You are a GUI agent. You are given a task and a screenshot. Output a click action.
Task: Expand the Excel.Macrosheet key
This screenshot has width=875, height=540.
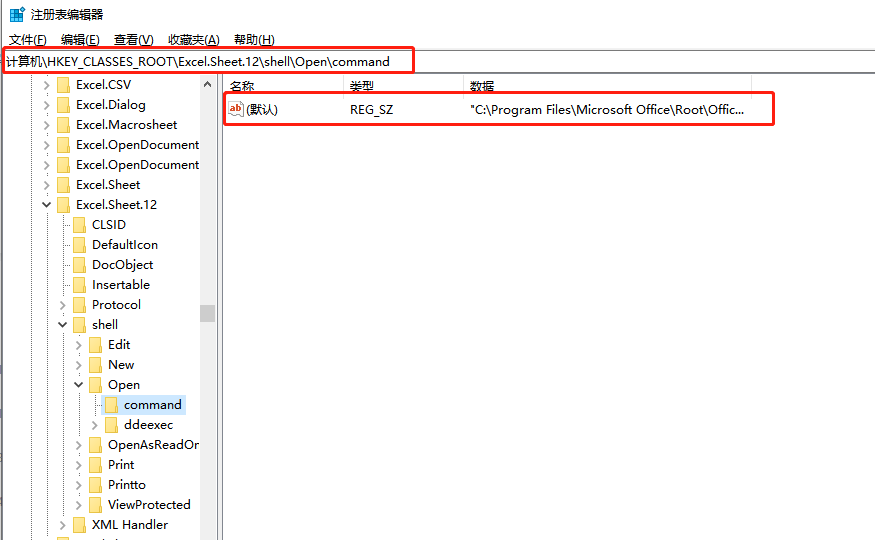click(47, 125)
